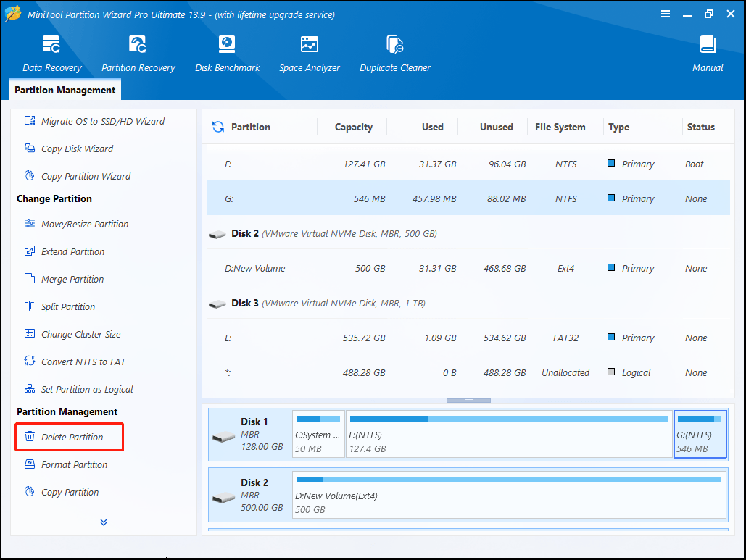746x560 pixels.
Task: Click the Disk 2 drive icon in partition list
Action: coord(217,235)
